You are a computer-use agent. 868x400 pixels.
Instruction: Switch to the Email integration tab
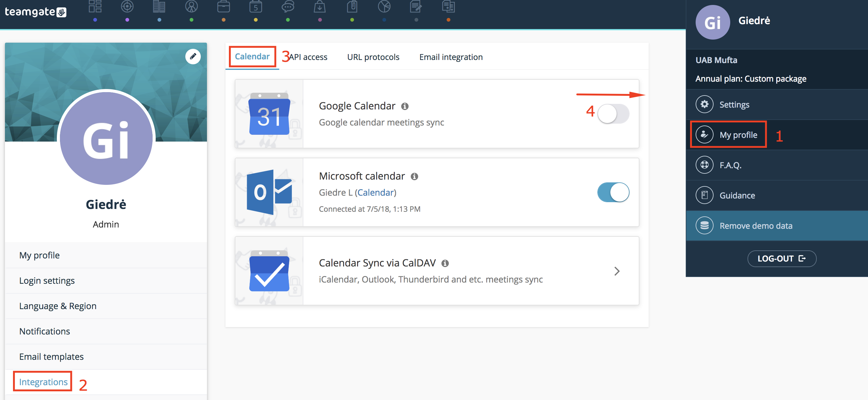(x=451, y=57)
